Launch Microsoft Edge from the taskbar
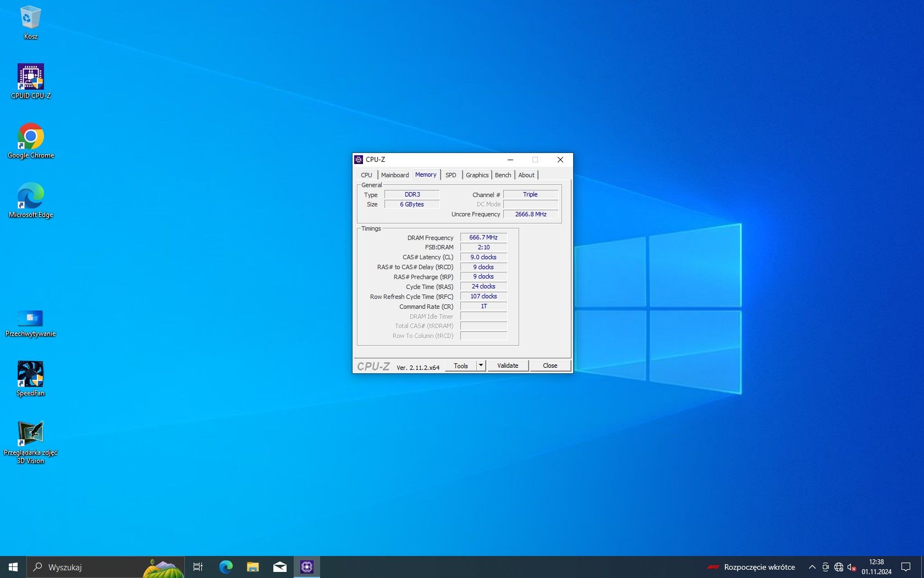This screenshot has height=578, width=924. 226,567
